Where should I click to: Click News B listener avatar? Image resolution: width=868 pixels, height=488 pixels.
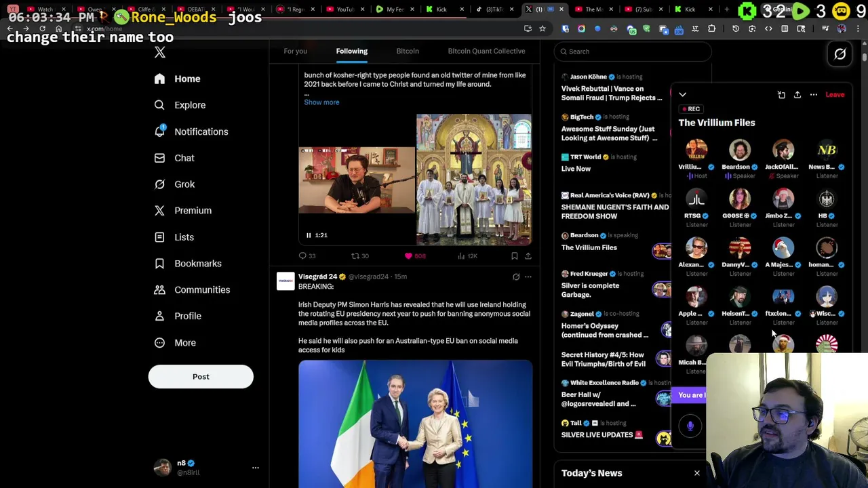click(x=827, y=150)
